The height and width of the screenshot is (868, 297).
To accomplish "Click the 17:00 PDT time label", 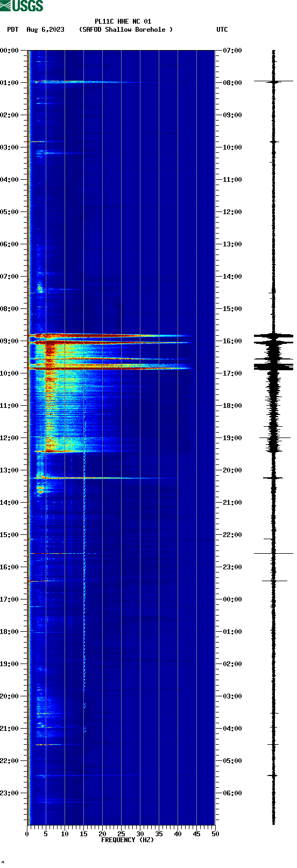I will [10, 599].
